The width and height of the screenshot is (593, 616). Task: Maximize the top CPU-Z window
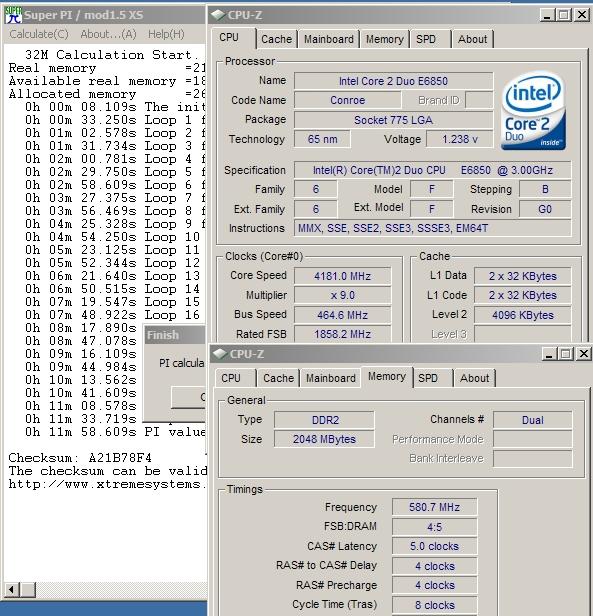(x=564, y=15)
